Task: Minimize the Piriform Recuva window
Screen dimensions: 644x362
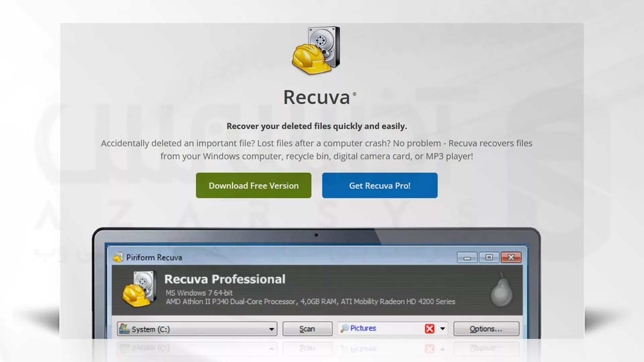Action: pyautogui.click(x=467, y=257)
